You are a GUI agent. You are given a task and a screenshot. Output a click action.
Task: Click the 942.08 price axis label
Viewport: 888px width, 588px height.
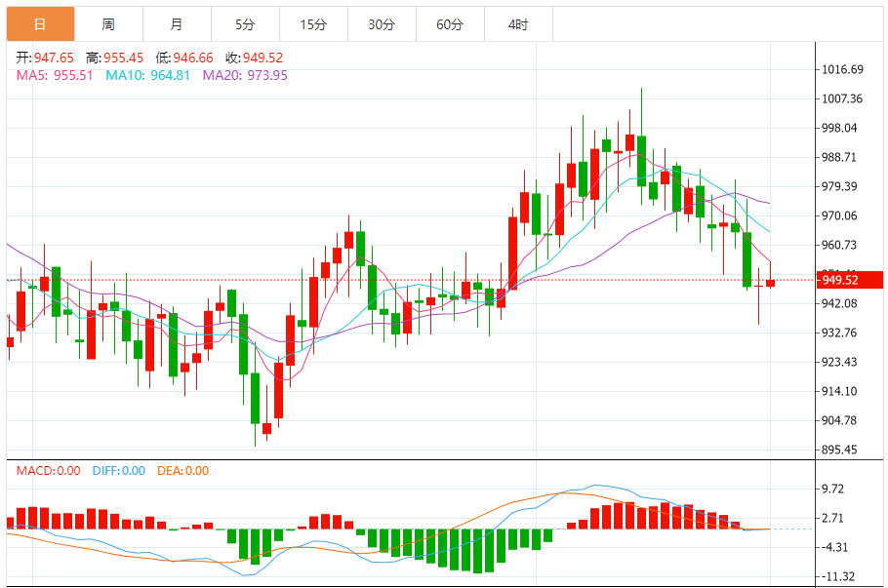coord(840,303)
